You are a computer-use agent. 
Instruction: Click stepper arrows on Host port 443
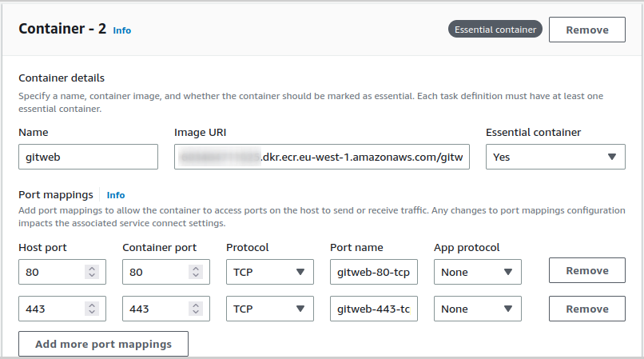92,309
